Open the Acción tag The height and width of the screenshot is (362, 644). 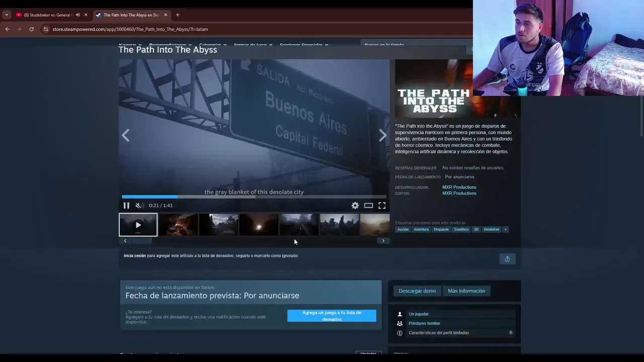coord(403,229)
